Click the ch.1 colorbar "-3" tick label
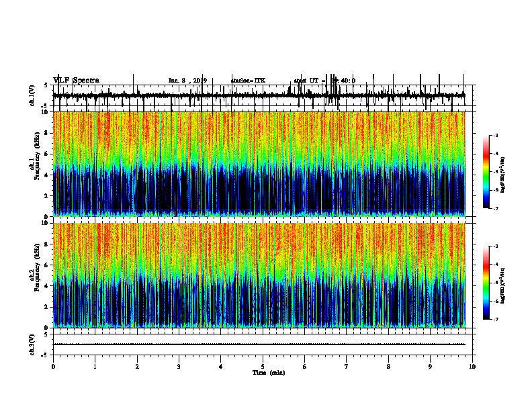 pyautogui.click(x=495, y=135)
